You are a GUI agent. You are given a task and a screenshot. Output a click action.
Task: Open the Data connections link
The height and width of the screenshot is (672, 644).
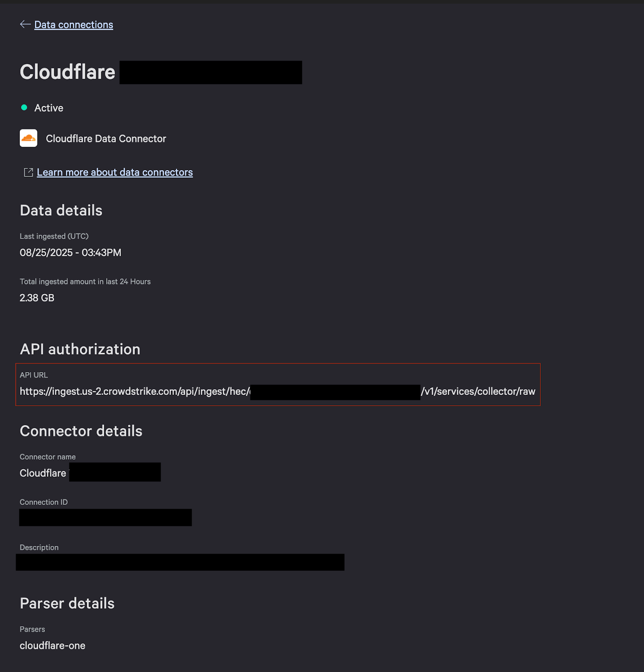click(x=74, y=24)
